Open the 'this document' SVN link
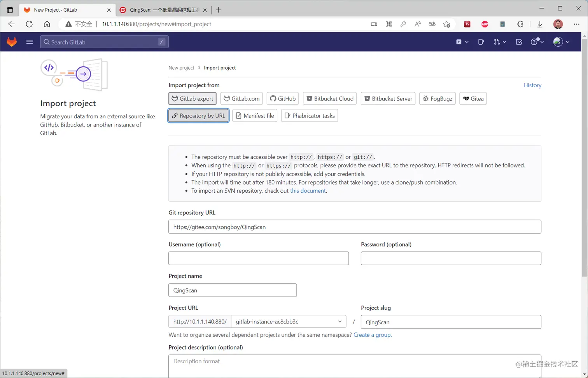This screenshot has width=588, height=378. pos(308,191)
